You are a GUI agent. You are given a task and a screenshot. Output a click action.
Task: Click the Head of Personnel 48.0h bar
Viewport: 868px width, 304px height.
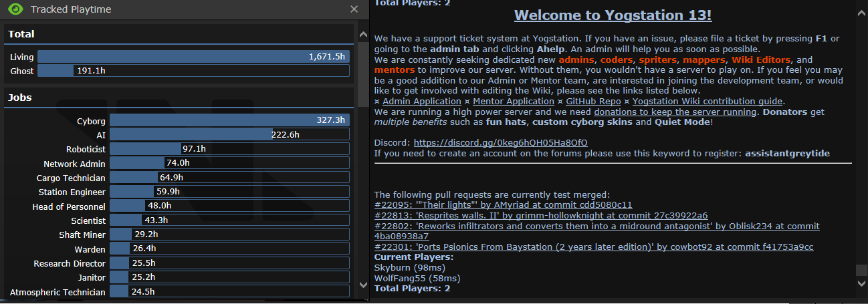[229, 206]
